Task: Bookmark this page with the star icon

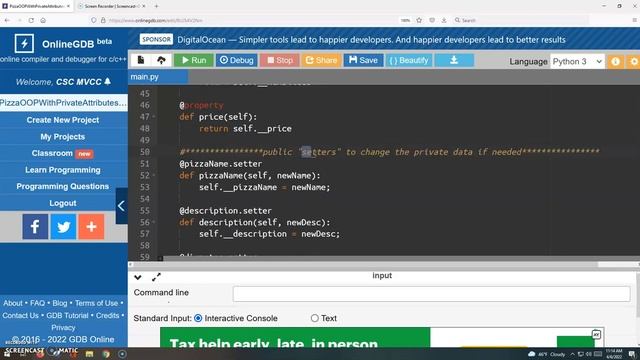Action: point(419,20)
